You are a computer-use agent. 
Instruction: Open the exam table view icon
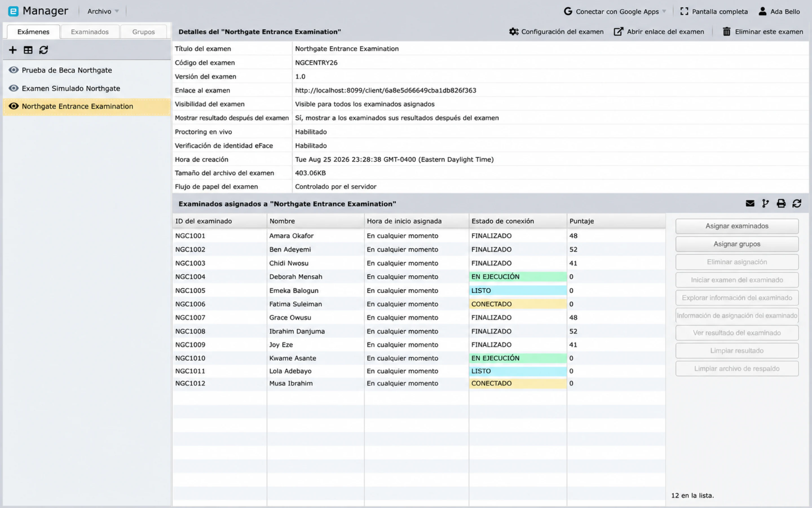28,50
